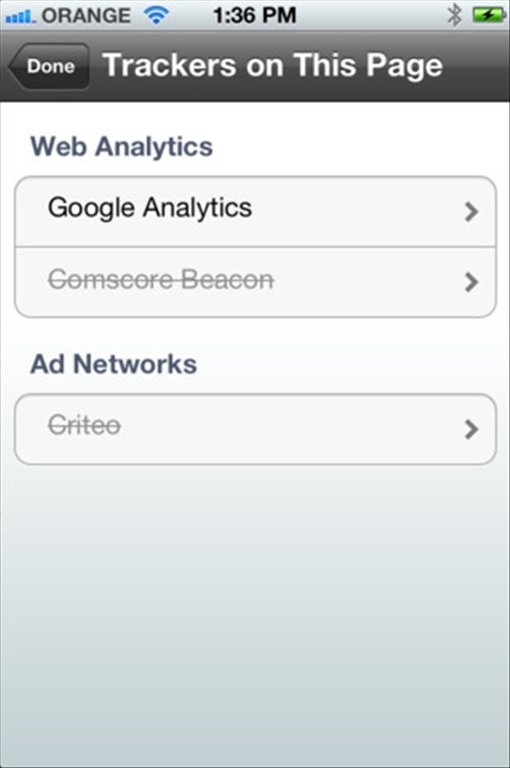Tap the cellular signal bars icon

coord(20,17)
